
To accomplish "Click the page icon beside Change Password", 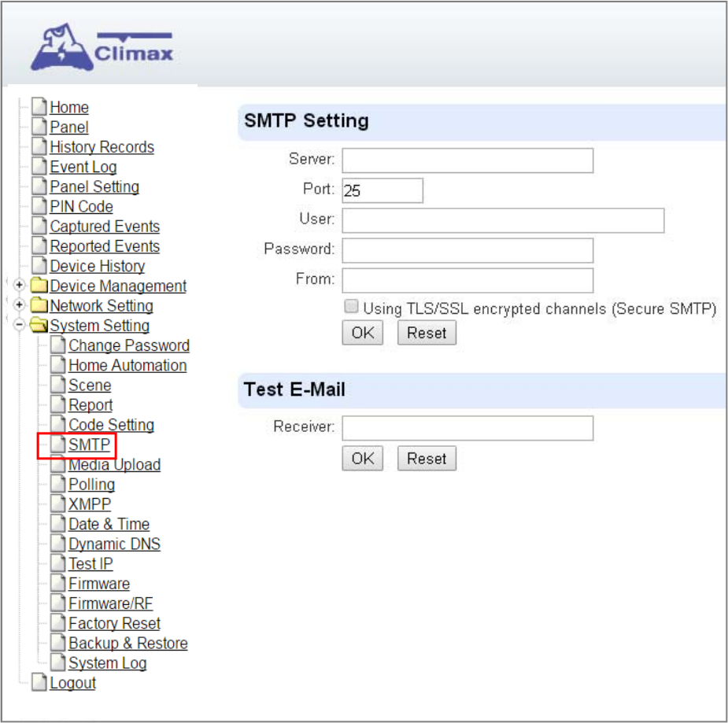I will pos(58,345).
